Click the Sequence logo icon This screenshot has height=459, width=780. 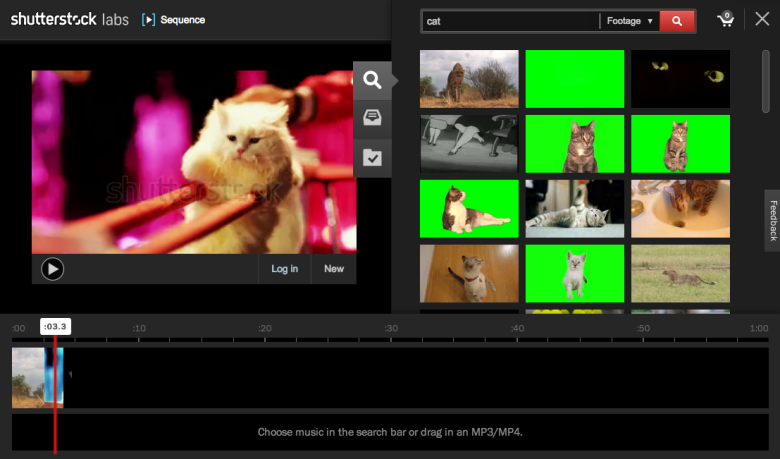149,19
